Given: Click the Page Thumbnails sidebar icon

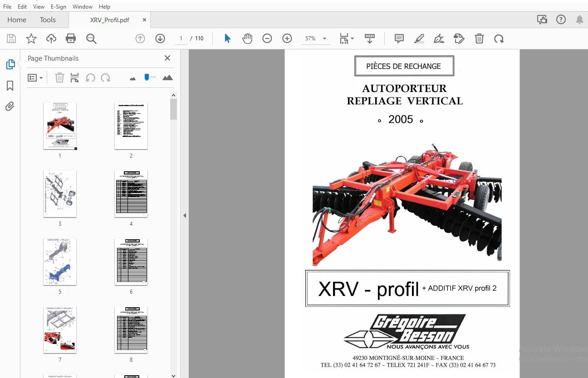Looking at the screenshot, I should coord(10,64).
